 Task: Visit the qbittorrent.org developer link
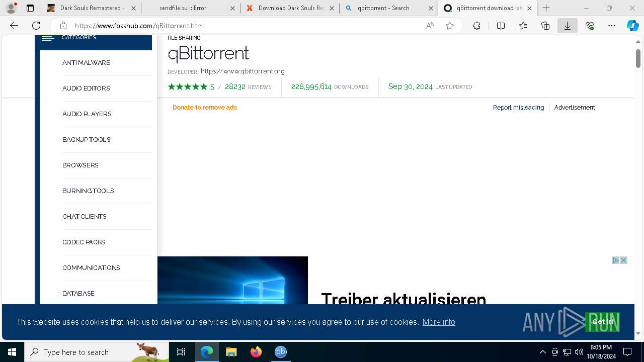(x=243, y=71)
